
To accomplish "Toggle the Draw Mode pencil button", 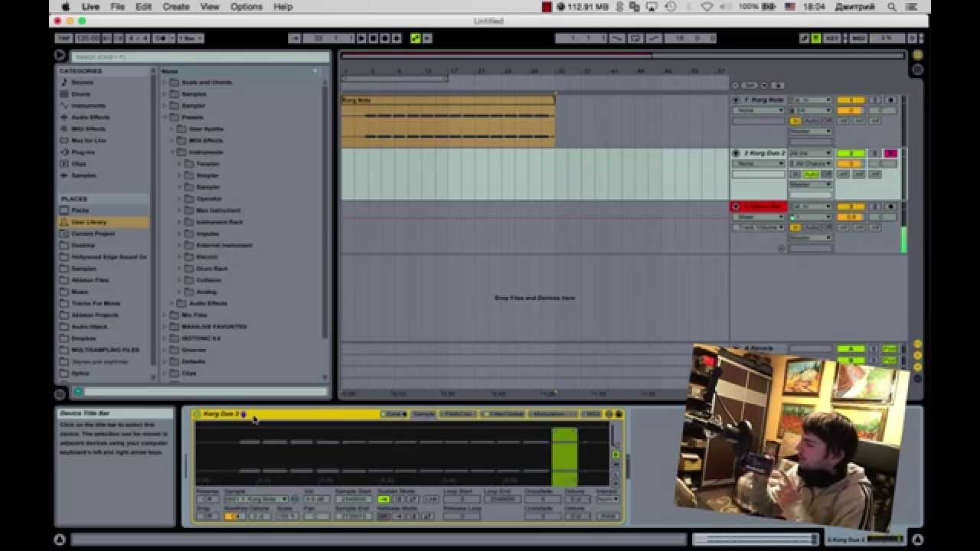I will 805,38.
